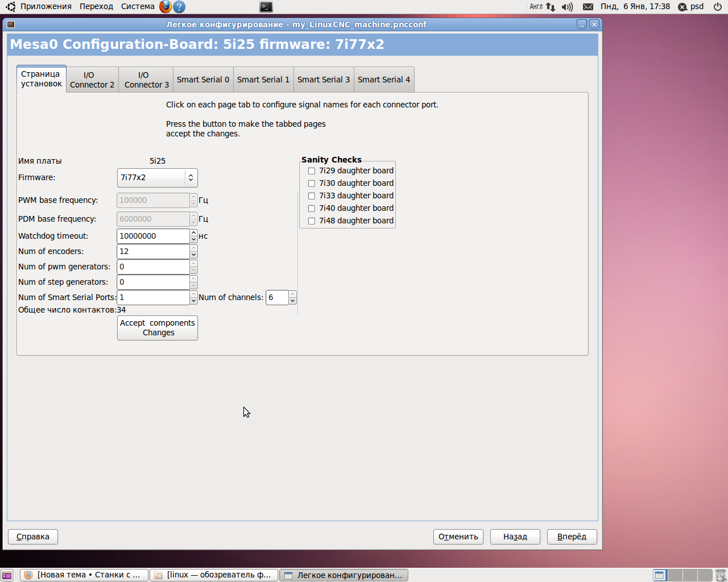Open the power session menu icon
The image size is (728, 582).
[718, 7]
